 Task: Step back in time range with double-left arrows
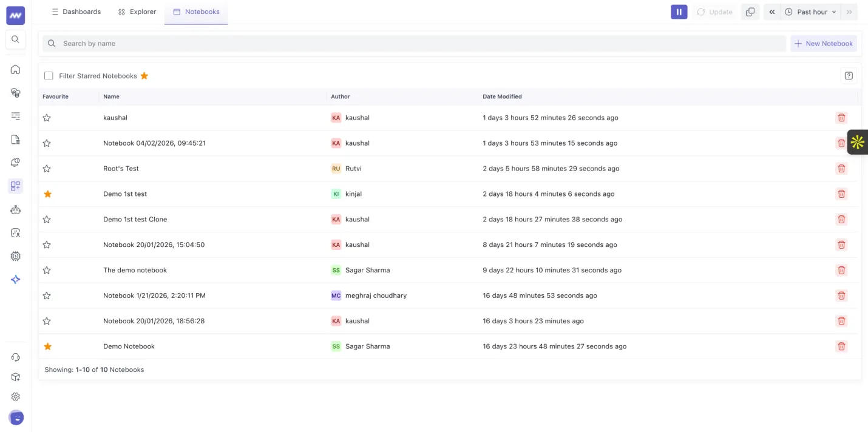click(771, 12)
